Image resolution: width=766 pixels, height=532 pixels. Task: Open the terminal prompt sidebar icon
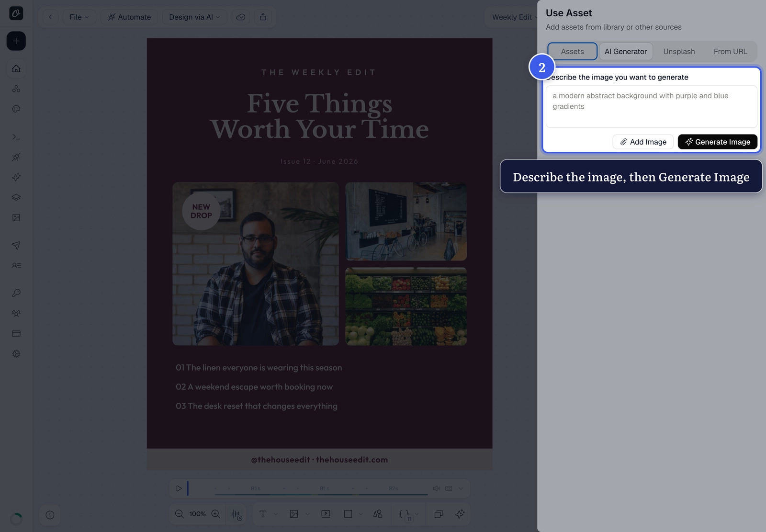pyautogui.click(x=16, y=137)
